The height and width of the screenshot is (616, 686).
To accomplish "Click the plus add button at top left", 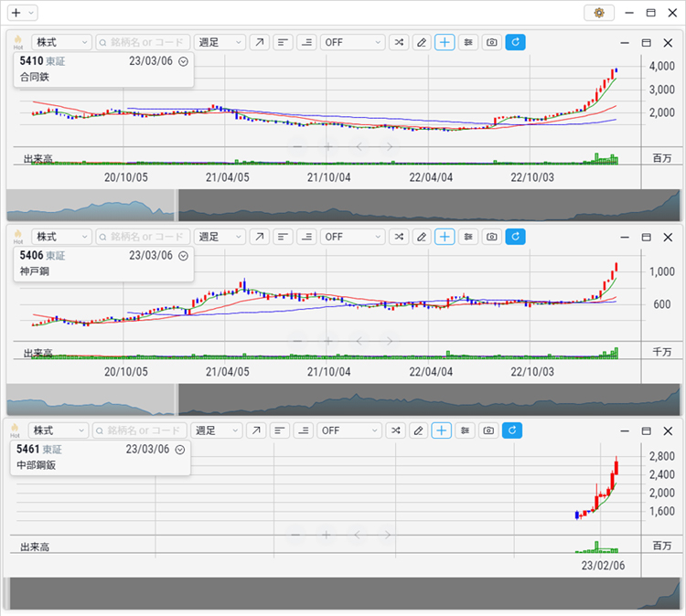I will pos(16,13).
